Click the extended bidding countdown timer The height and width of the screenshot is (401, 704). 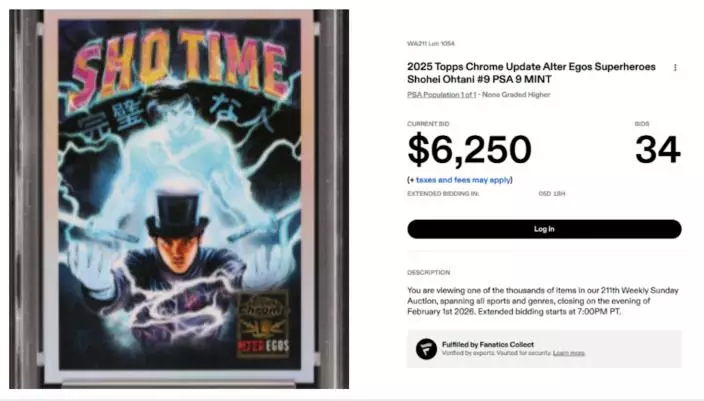click(552, 194)
